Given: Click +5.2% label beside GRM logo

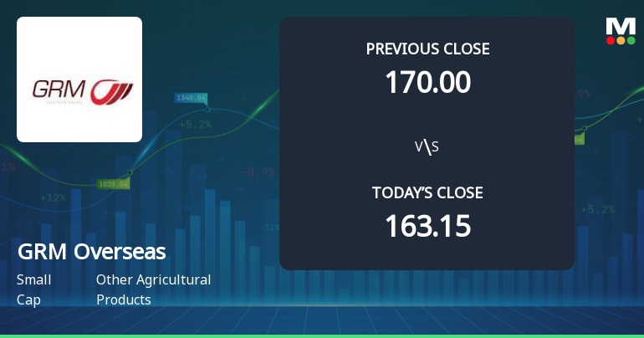Looking at the screenshot, I should pyautogui.click(x=195, y=125).
